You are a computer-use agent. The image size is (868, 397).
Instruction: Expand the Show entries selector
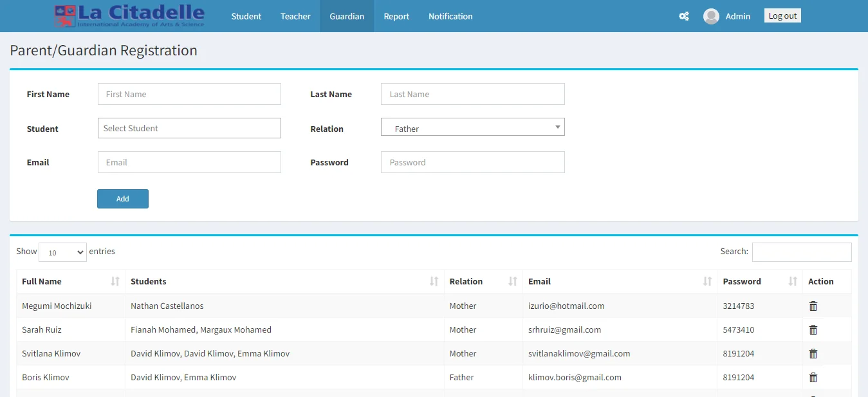[x=62, y=252]
